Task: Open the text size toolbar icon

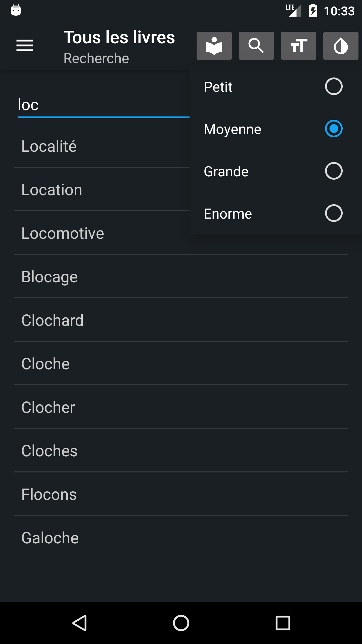Action: tap(298, 46)
